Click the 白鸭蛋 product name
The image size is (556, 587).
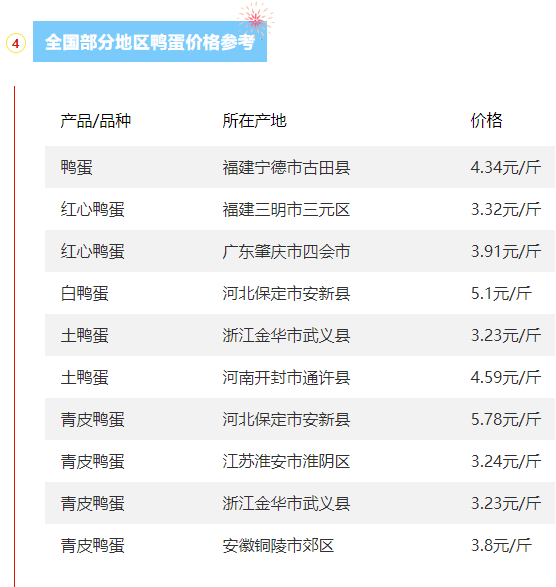pyautogui.click(x=85, y=293)
